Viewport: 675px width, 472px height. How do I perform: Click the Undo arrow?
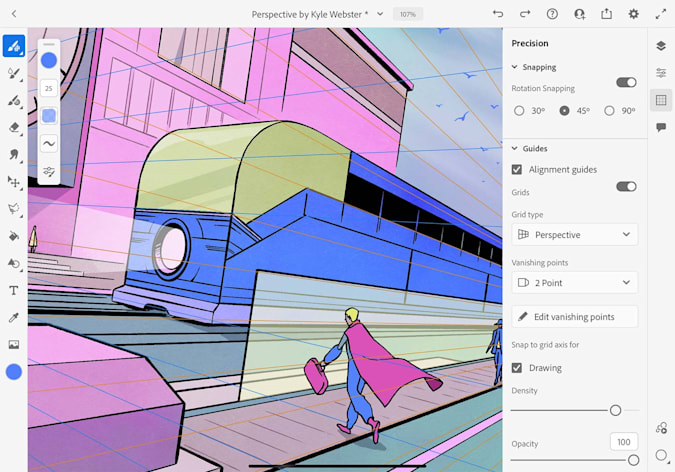[x=498, y=14]
